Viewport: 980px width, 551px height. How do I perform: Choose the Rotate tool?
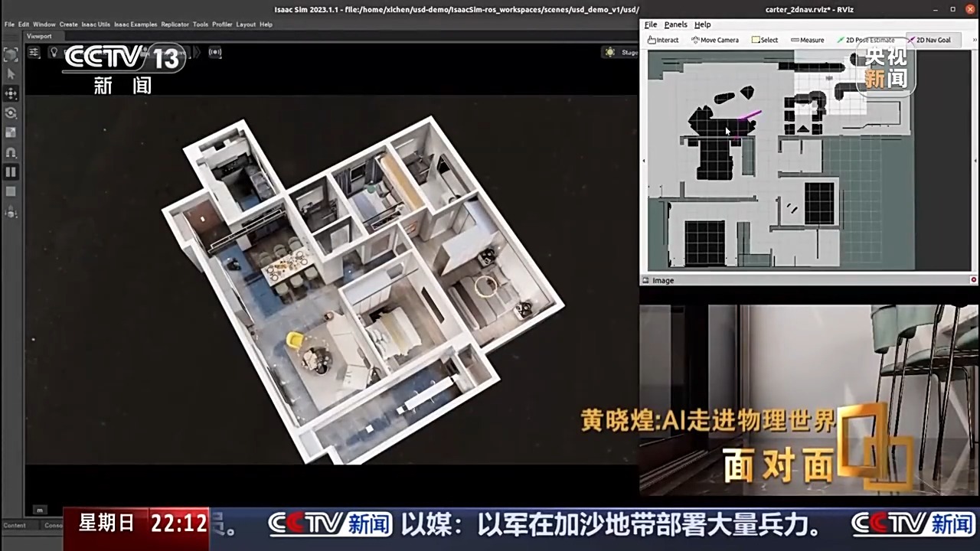pyautogui.click(x=11, y=113)
